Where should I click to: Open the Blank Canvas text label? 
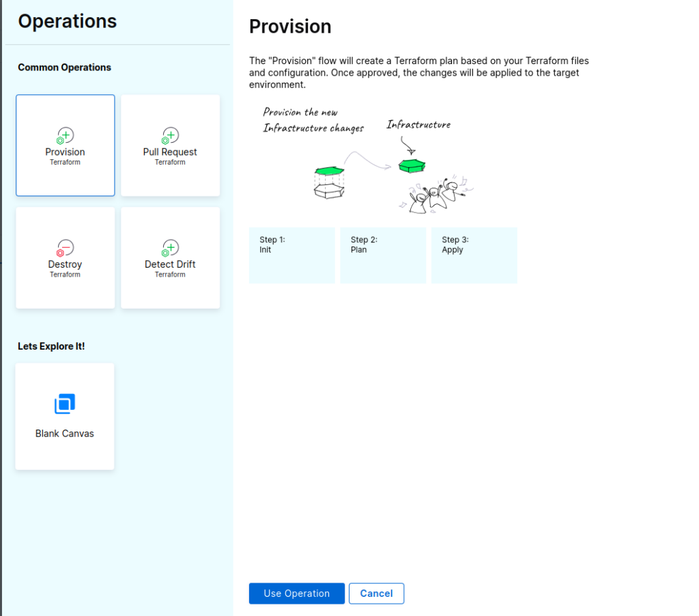point(65,434)
